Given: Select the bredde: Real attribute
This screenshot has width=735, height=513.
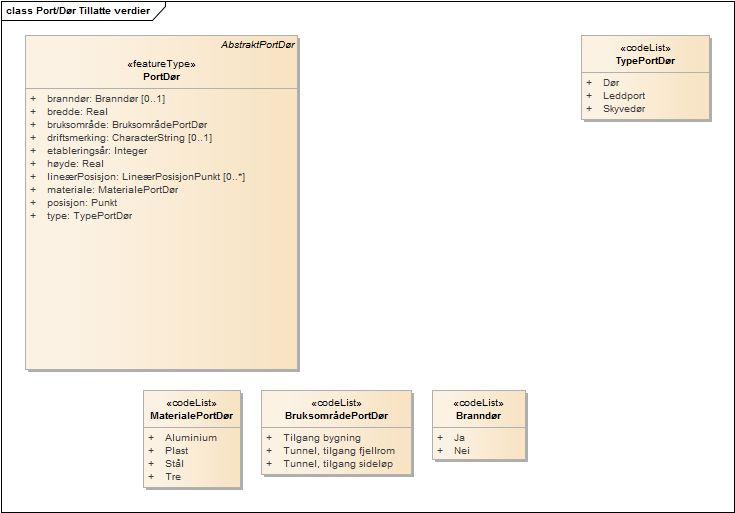Looking at the screenshot, I should click(x=77, y=112).
